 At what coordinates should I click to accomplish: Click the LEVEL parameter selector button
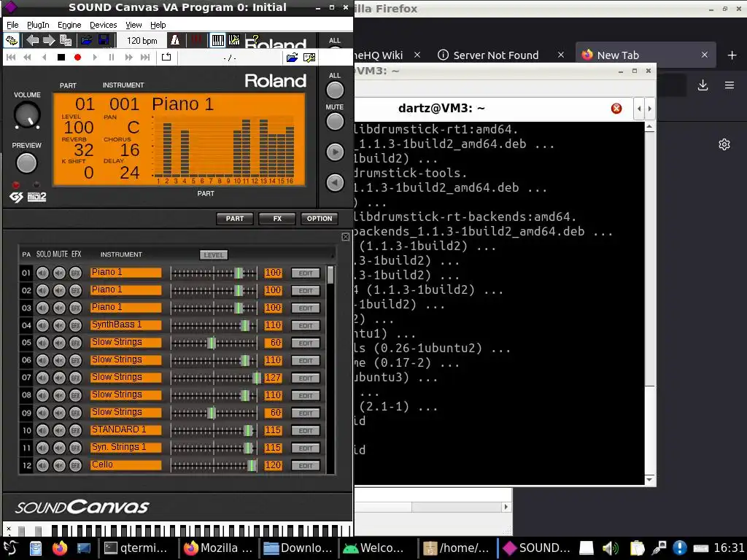pyautogui.click(x=214, y=254)
